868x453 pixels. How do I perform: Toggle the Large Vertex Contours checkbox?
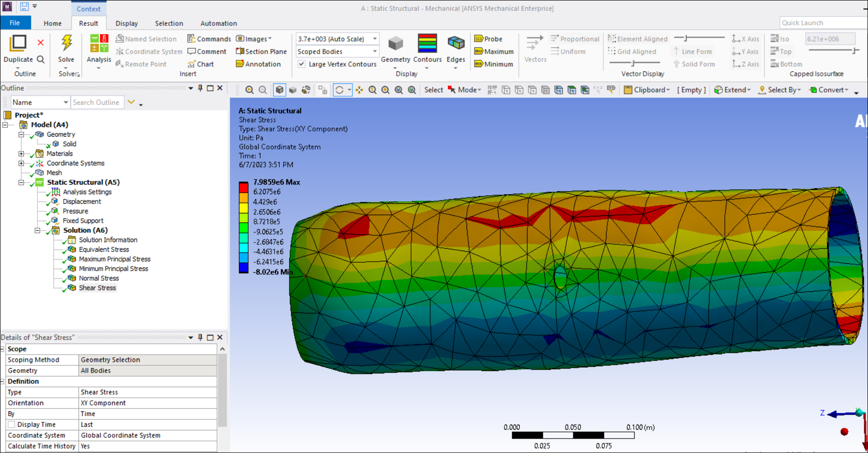click(x=301, y=64)
